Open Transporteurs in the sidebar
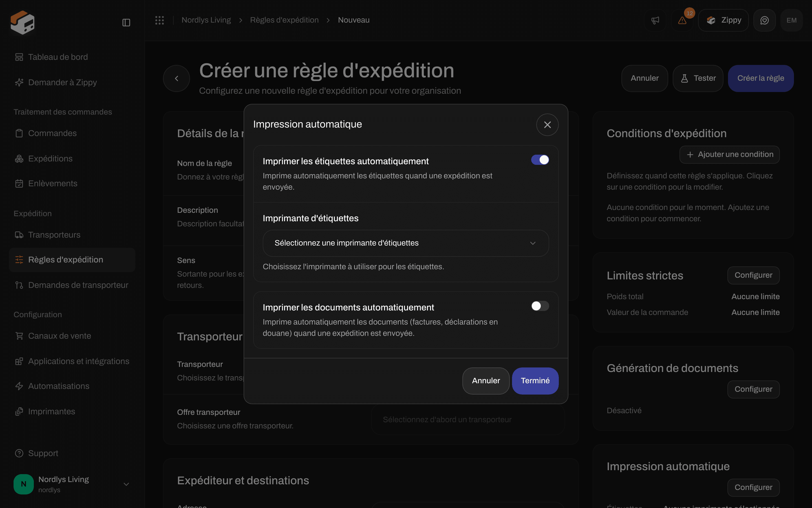This screenshot has height=508, width=812. pos(72,235)
